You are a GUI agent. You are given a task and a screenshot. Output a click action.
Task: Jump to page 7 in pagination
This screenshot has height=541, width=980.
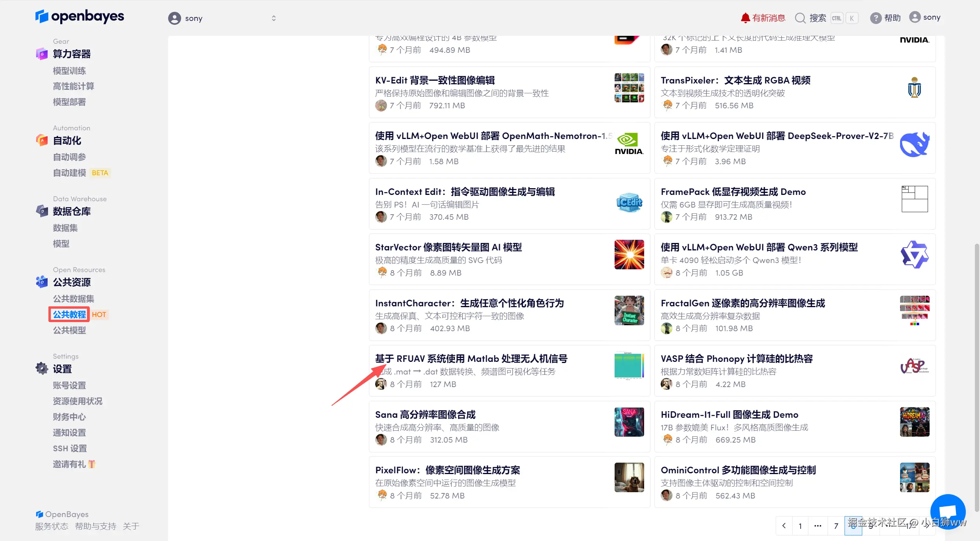click(x=836, y=526)
